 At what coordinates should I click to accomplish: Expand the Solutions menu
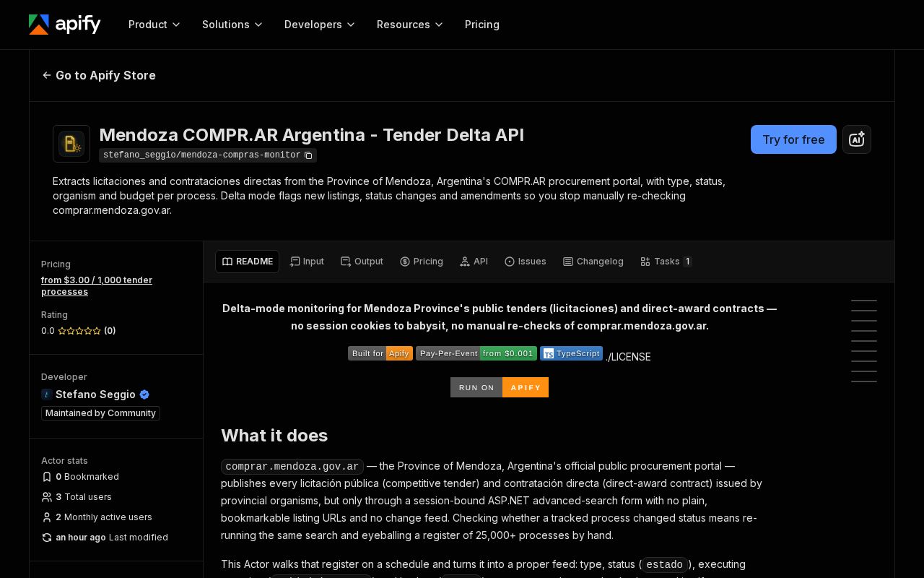(x=232, y=25)
